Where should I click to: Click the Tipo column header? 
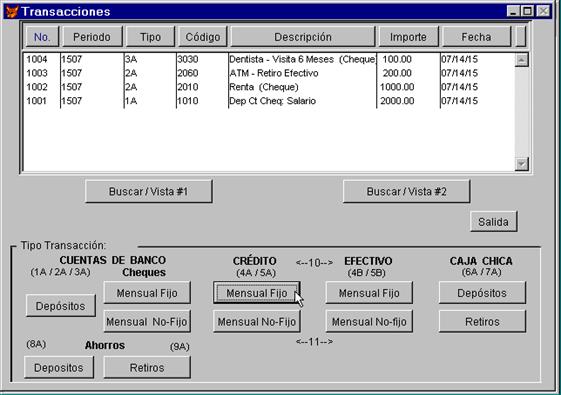(x=150, y=37)
